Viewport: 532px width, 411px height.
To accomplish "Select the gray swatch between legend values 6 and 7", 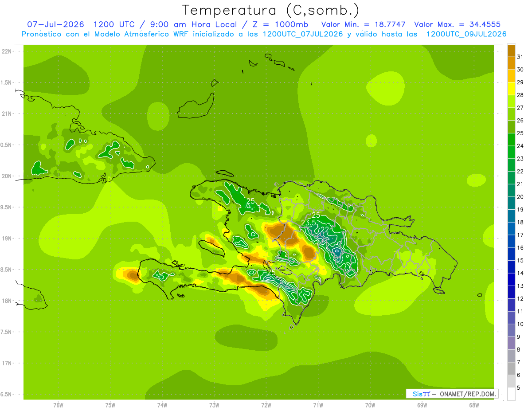I will tap(511, 369).
